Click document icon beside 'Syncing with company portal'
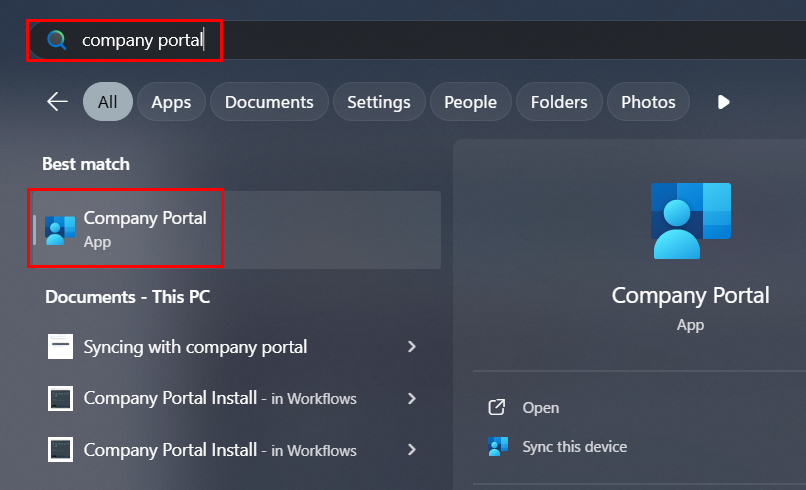The image size is (806, 490). 60,347
